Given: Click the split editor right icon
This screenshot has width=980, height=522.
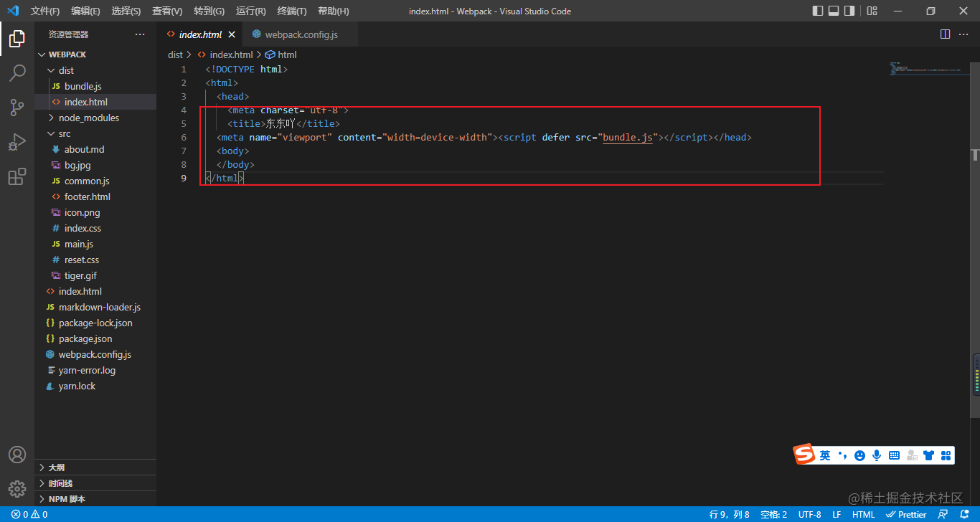Looking at the screenshot, I should [x=946, y=34].
